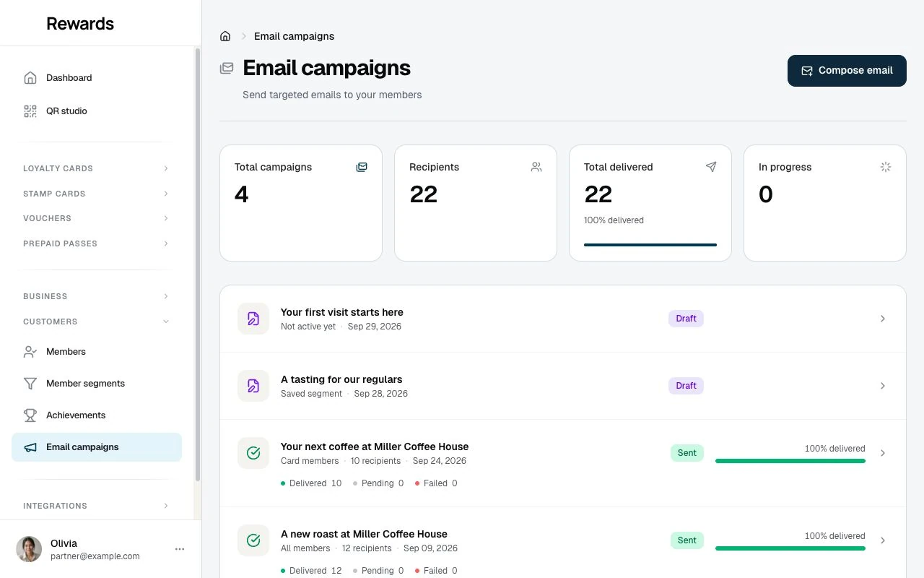This screenshot has height=578, width=924.
Task: Click the Achievements trophy icon
Action: (x=30, y=415)
